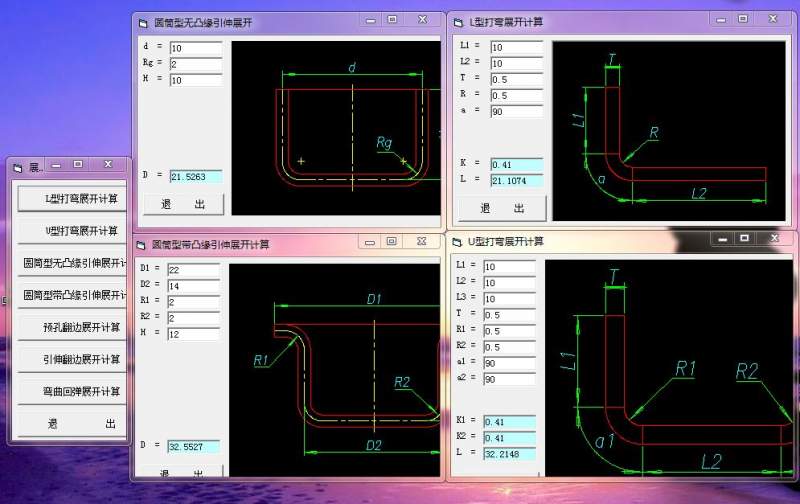Select the D result 32.5527 field
This screenshot has width=800, height=504.
(193, 447)
